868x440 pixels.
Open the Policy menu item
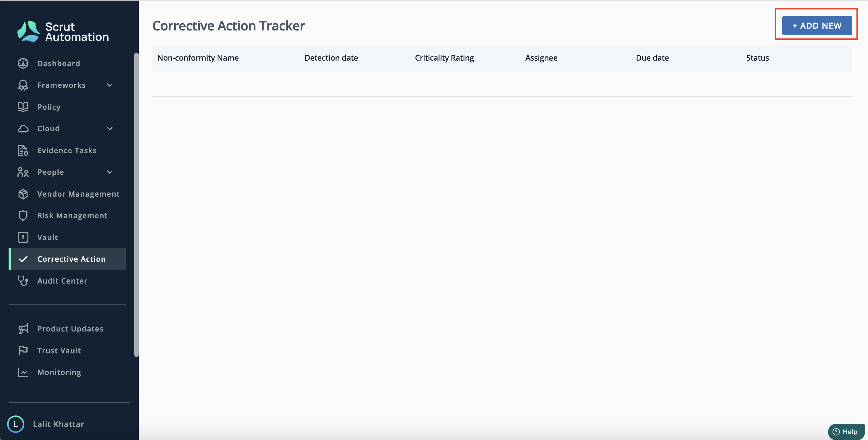click(x=49, y=107)
